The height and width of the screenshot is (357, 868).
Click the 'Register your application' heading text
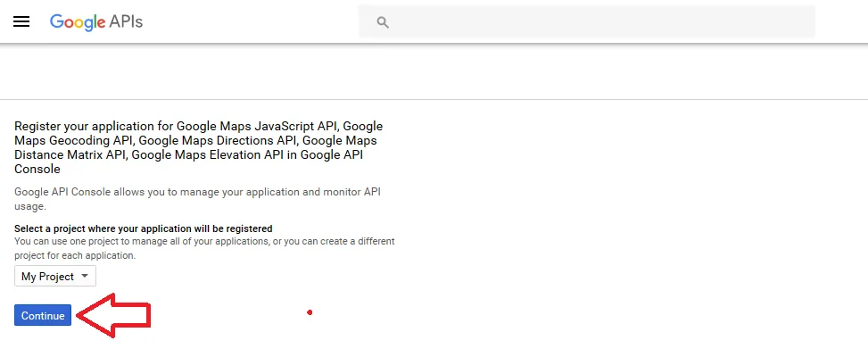(198, 148)
